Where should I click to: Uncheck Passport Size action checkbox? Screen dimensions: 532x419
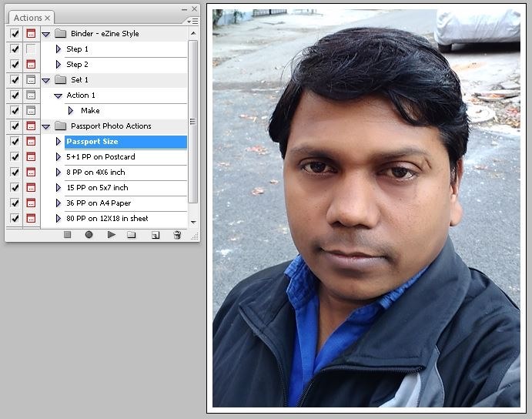point(15,141)
